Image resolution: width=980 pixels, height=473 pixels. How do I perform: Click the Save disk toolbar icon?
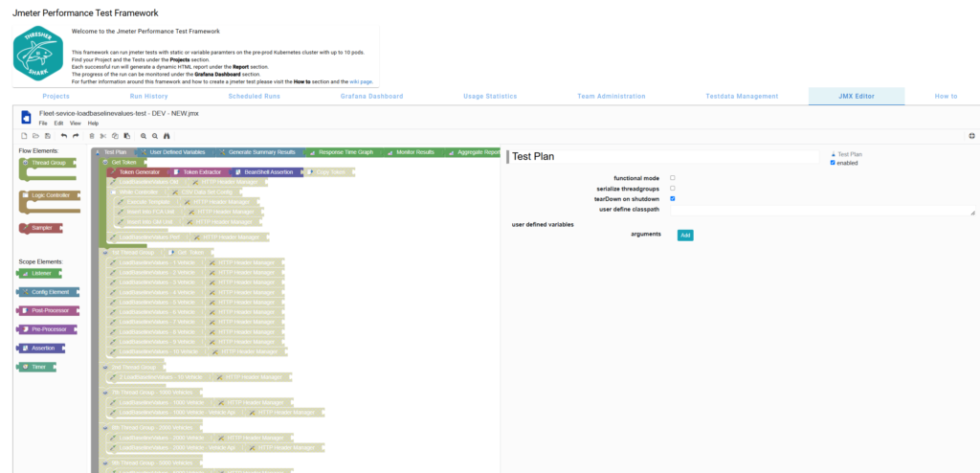[x=48, y=136]
